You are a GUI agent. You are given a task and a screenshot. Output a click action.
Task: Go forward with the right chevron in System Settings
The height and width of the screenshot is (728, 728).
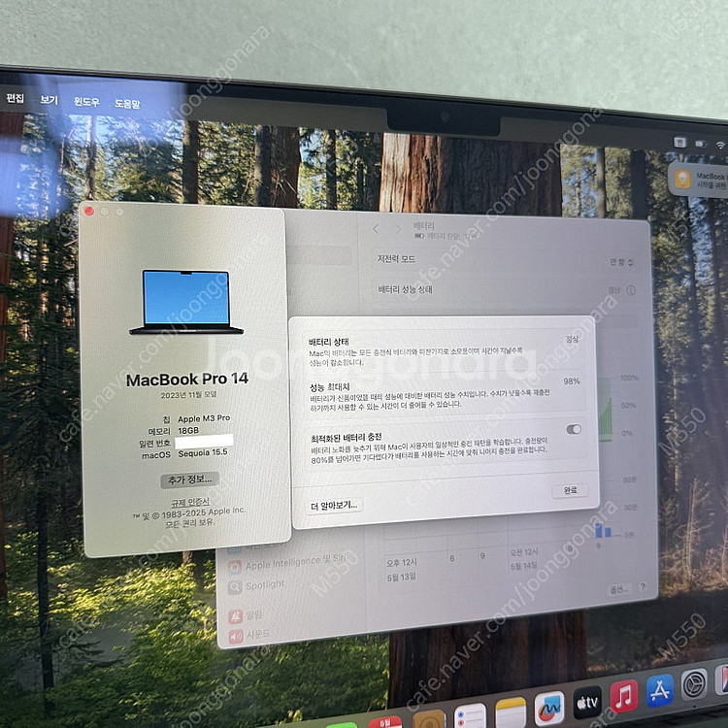(398, 229)
